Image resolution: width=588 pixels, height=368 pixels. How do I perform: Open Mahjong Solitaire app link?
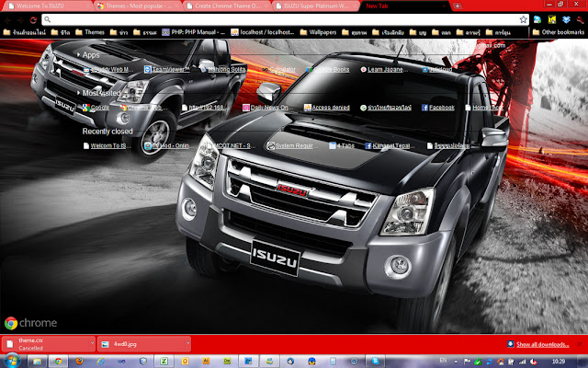[223, 70]
